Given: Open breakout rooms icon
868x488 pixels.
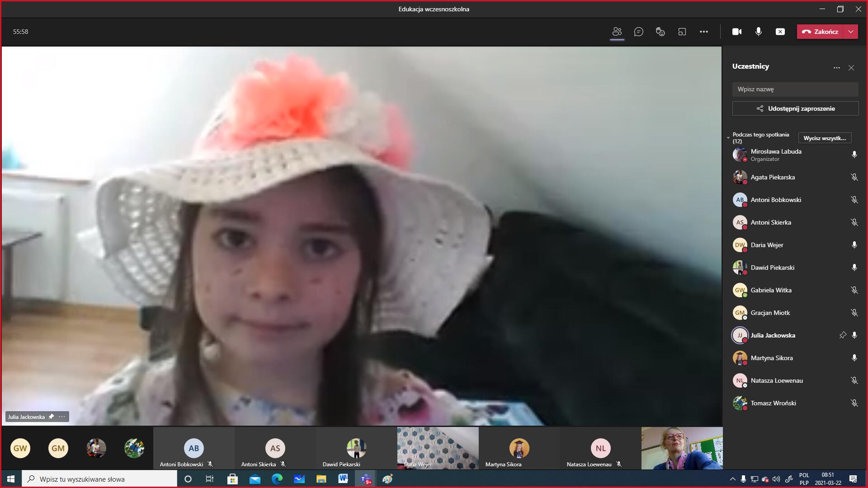Looking at the screenshot, I should [x=682, y=32].
